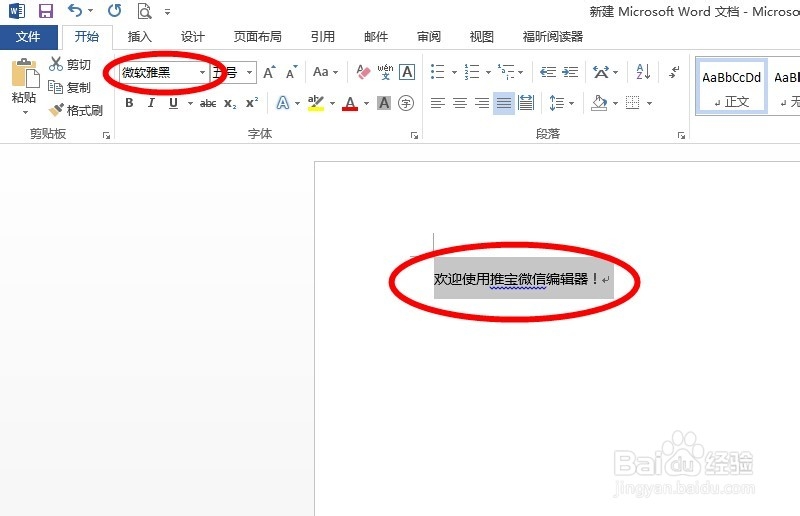Click the 剪切 (Cut) button
Screen dimensions: 800x516
[x=70, y=64]
